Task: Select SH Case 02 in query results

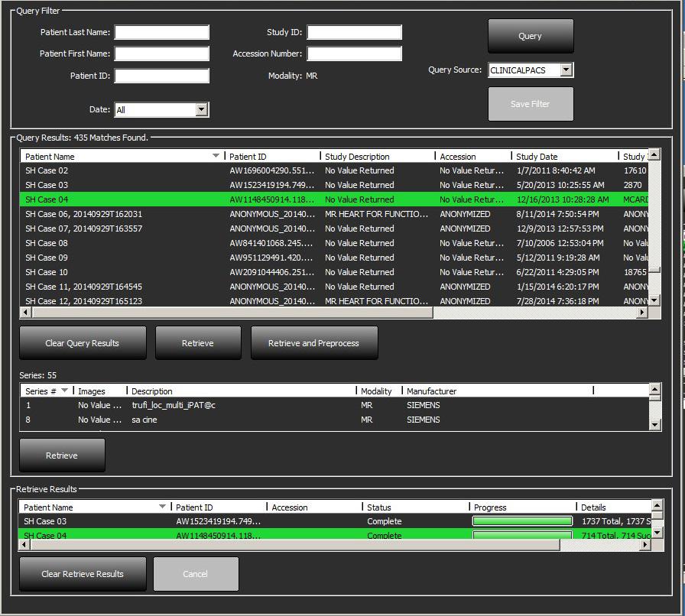Action: tap(334, 170)
